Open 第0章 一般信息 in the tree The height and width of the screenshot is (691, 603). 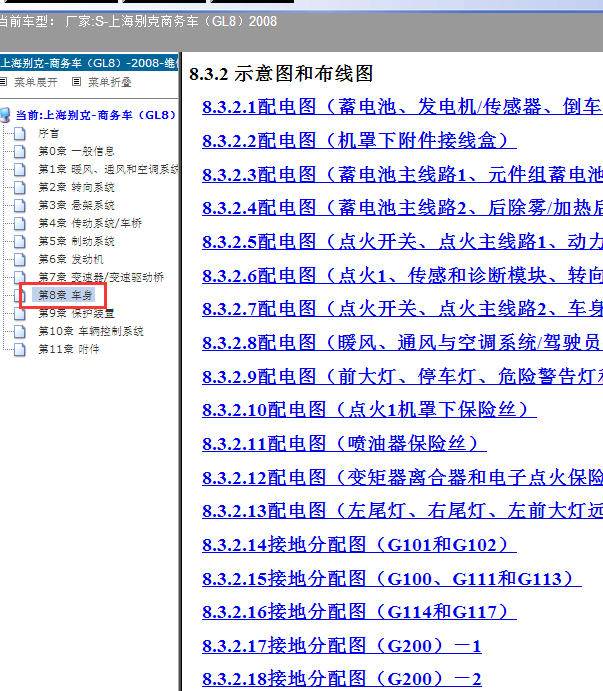point(76,151)
